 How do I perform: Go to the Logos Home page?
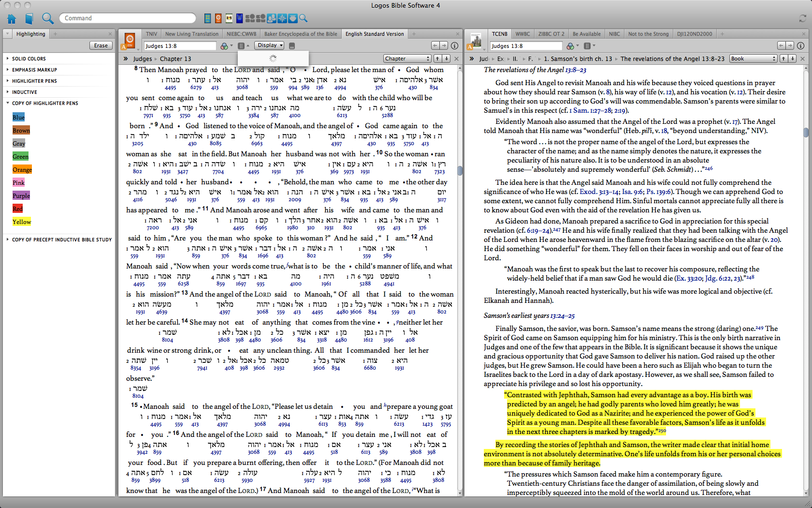pyautogui.click(x=12, y=18)
